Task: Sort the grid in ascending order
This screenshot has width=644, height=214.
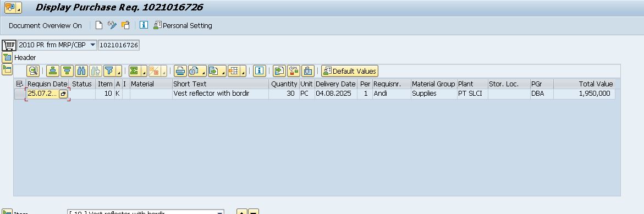Action: point(53,71)
